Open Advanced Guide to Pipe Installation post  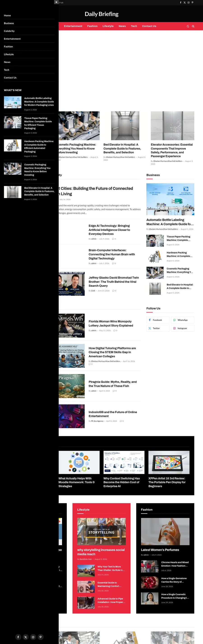click(111, 600)
